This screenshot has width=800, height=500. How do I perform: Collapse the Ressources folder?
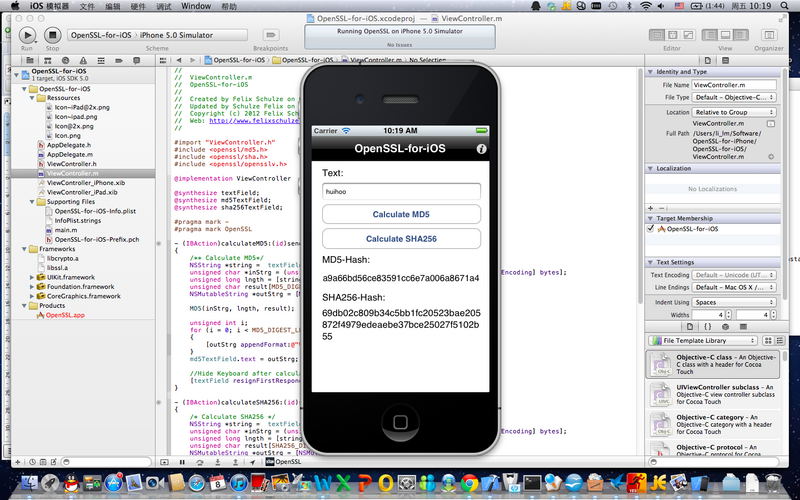pyautogui.click(x=32, y=98)
